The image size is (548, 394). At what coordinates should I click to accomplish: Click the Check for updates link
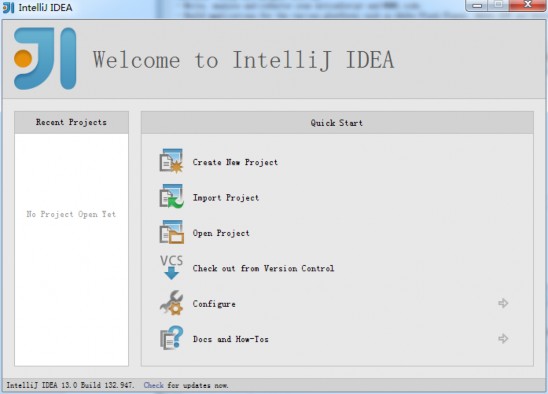[x=153, y=385]
